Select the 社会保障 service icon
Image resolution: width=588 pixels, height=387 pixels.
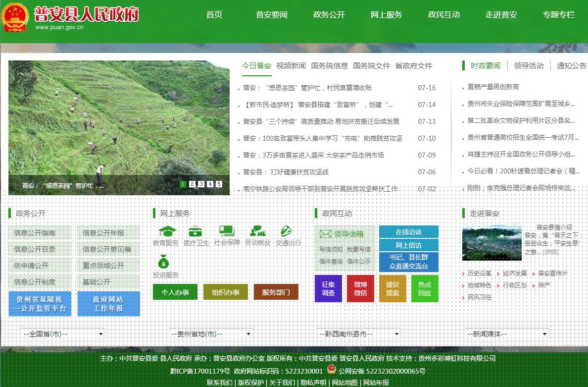227,231
